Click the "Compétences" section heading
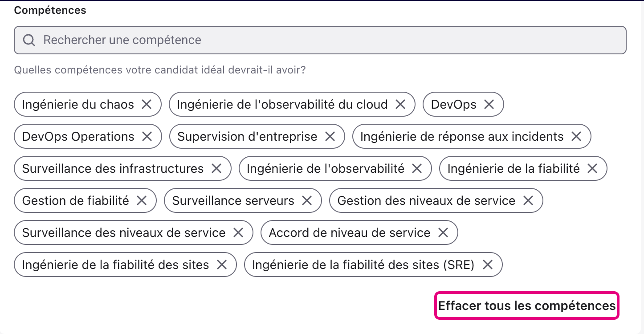Viewport: 644px width, 334px height. tap(50, 10)
